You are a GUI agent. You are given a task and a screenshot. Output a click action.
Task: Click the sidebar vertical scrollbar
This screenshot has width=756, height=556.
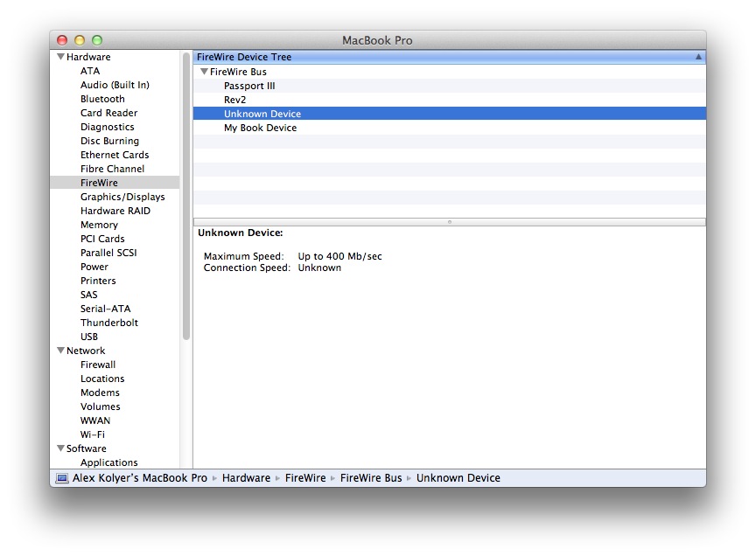186,196
